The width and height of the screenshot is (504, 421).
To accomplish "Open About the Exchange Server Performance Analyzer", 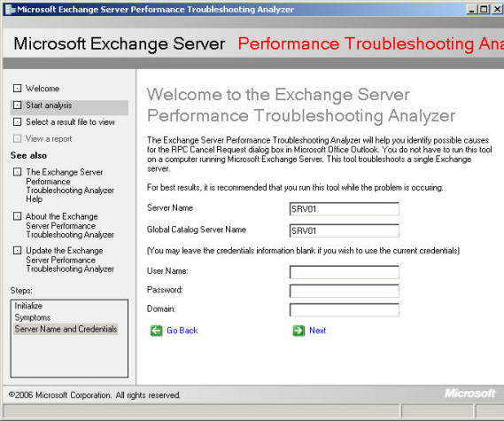I will pyautogui.click(x=70, y=225).
